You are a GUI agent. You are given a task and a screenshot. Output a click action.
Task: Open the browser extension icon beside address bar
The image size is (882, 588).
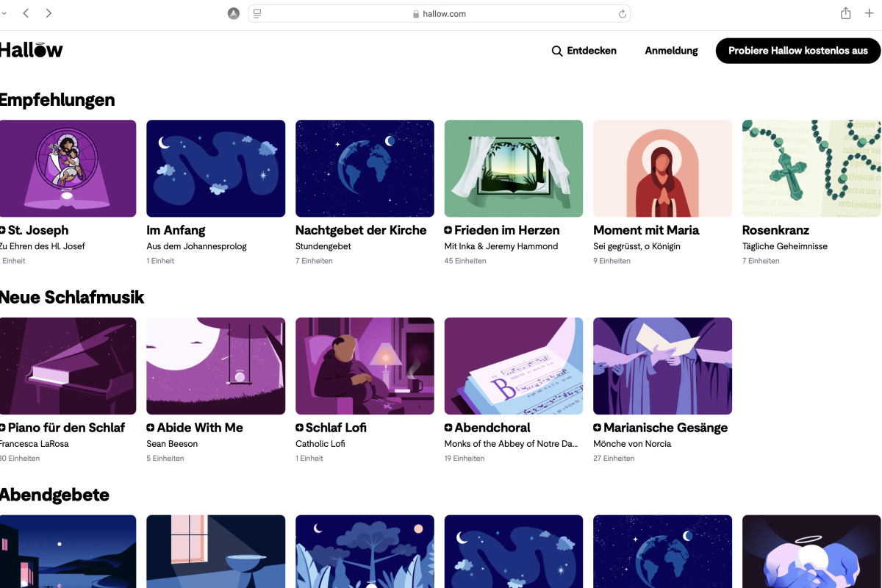click(234, 13)
